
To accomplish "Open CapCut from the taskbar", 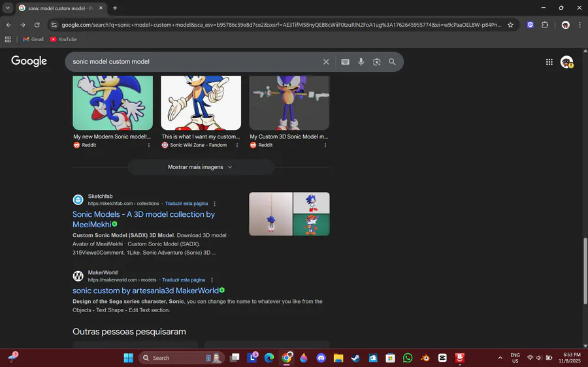I will pos(442,358).
